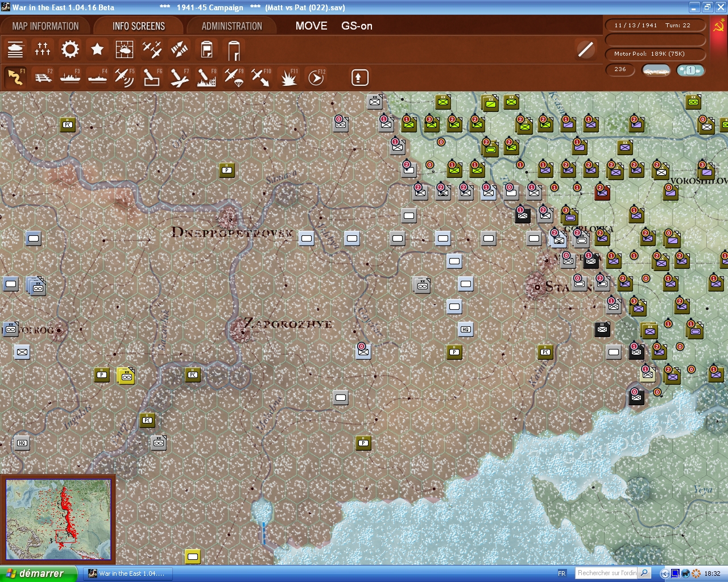Select the F3 naval transport mode
Screen dimensions: 728x582
(70, 77)
